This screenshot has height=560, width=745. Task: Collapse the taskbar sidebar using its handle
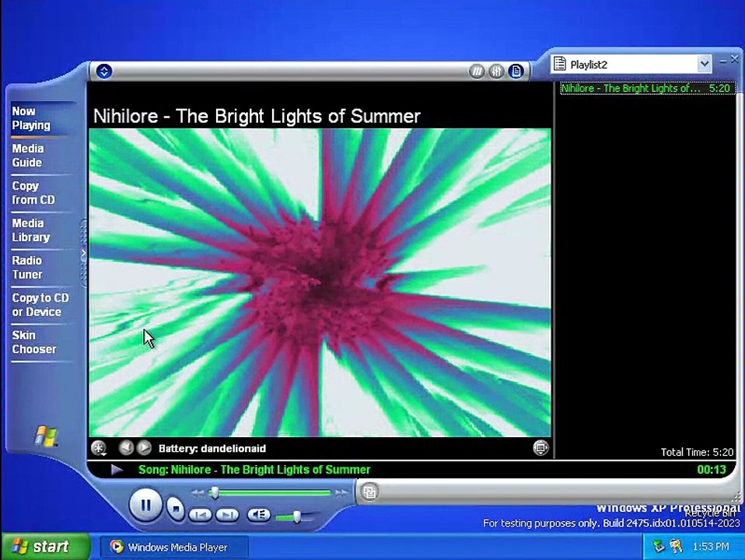(83, 253)
